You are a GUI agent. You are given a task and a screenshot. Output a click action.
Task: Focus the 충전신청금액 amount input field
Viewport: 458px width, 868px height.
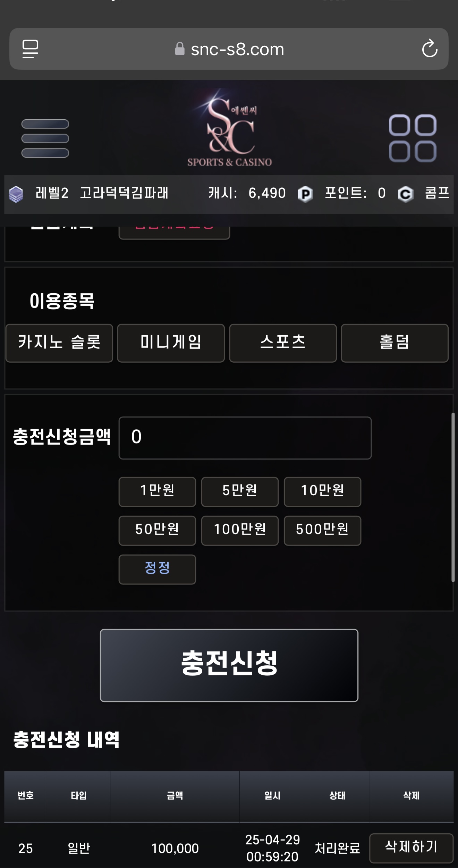click(x=245, y=438)
